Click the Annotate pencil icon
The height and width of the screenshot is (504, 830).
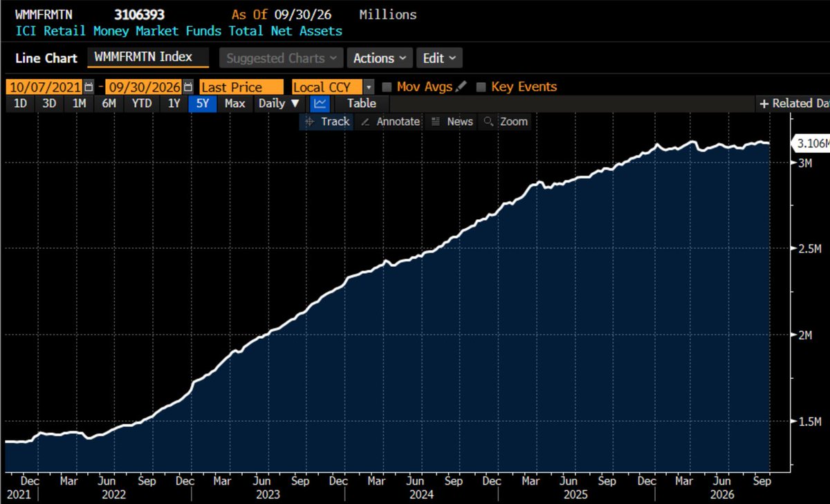[365, 122]
